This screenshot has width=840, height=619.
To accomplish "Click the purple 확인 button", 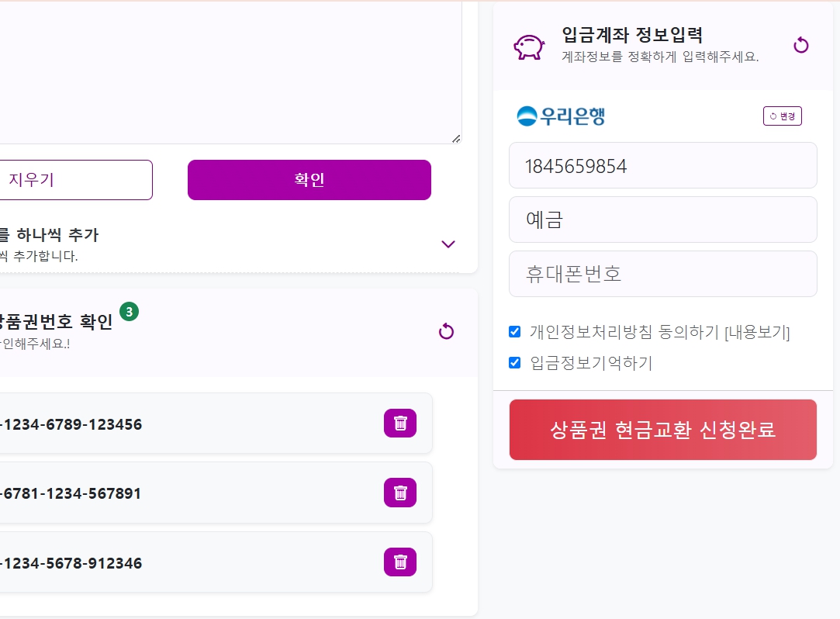I will pos(309,179).
